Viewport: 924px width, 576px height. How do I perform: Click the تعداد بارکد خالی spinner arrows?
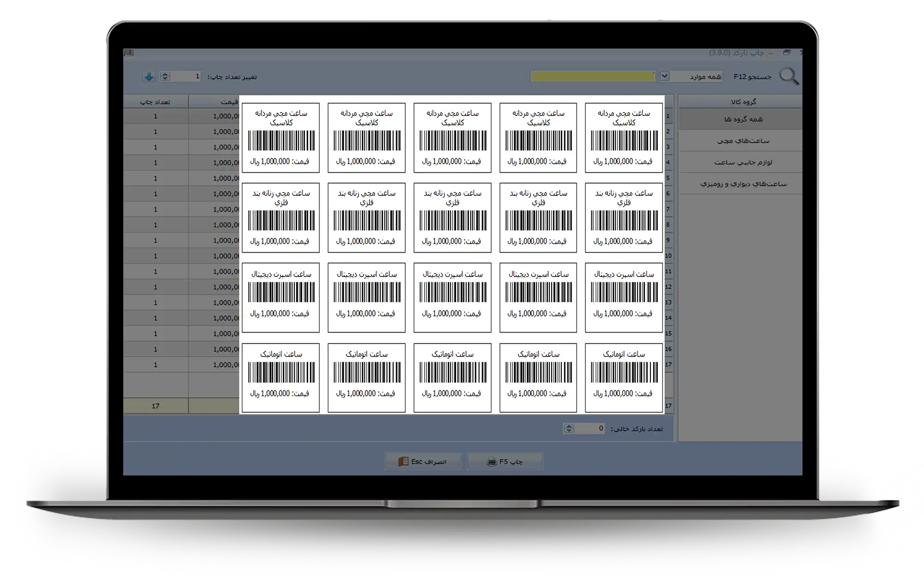point(569,429)
